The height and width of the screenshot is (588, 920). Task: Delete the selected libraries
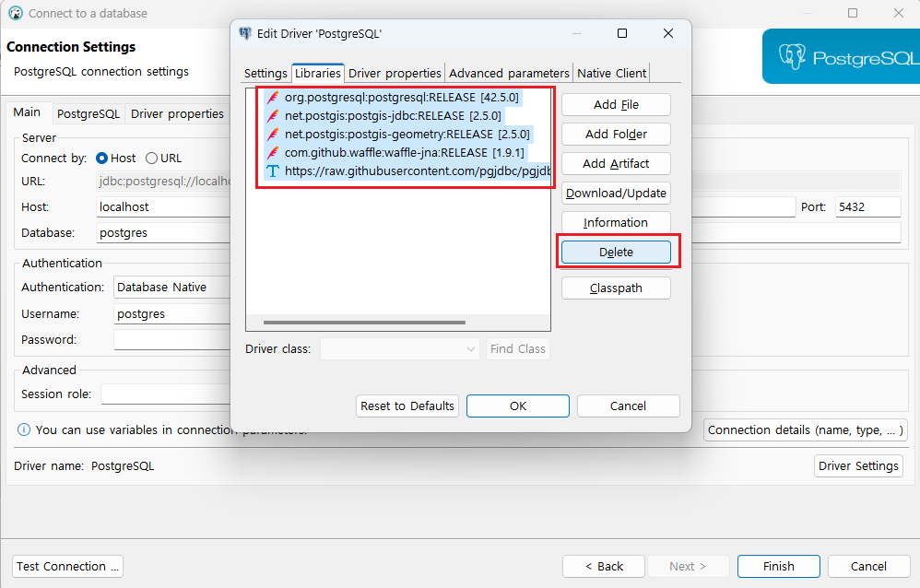pos(616,253)
